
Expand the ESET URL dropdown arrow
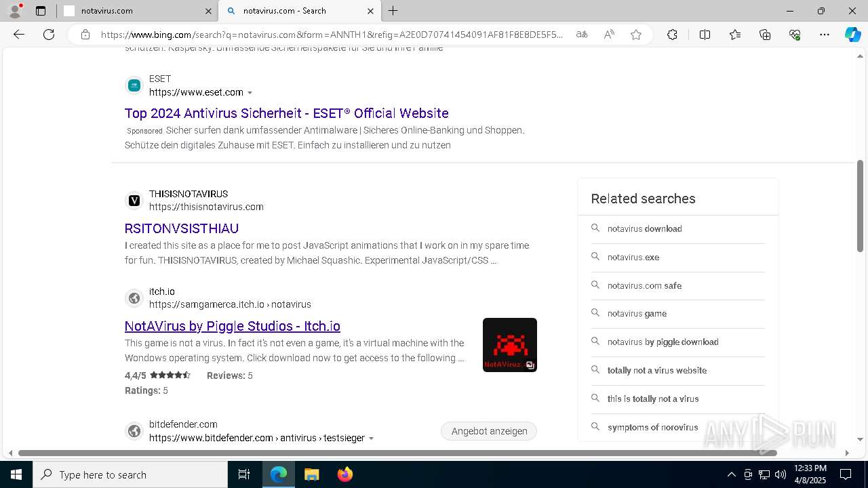tap(250, 93)
